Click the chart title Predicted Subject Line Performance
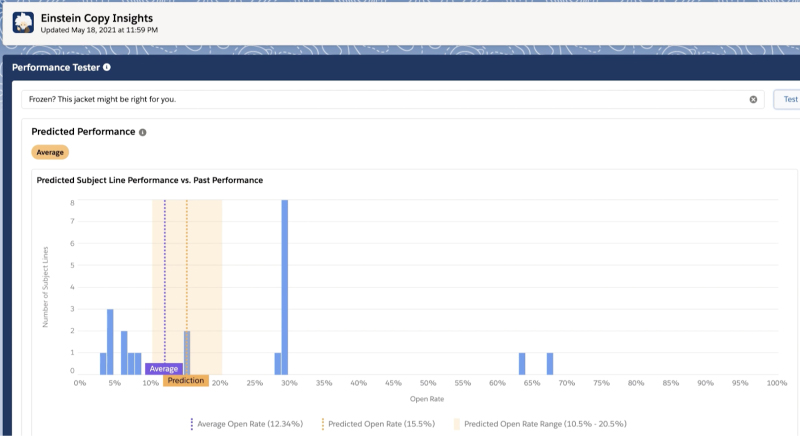Screen dimensions: 800x436 pyautogui.click(x=150, y=180)
